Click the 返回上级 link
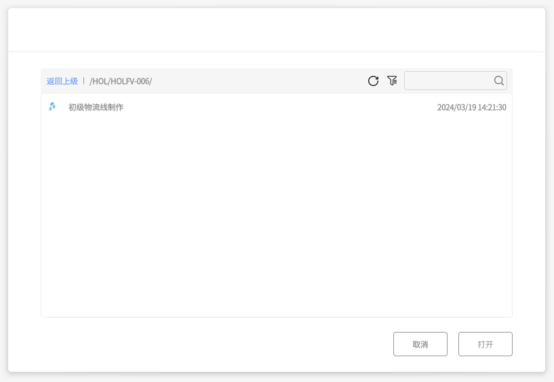 pos(62,81)
